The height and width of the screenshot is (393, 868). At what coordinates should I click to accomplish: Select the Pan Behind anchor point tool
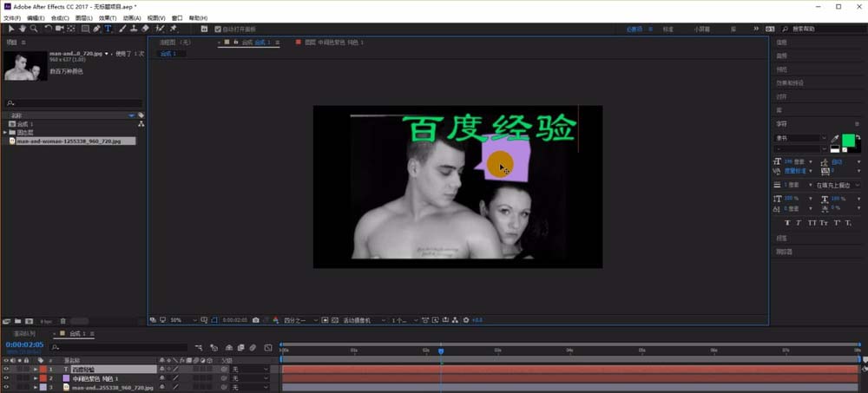coord(72,29)
